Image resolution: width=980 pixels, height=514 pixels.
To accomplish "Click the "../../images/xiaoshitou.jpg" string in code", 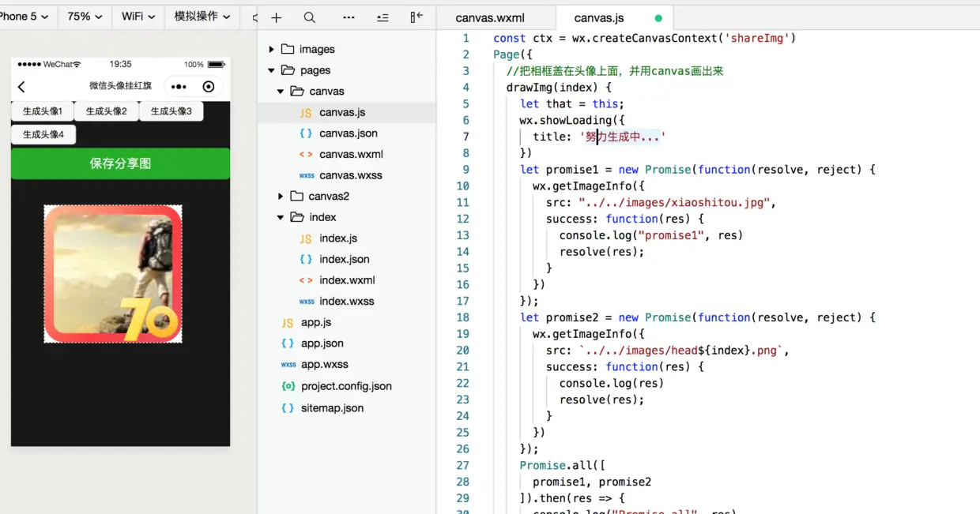I will [x=674, y=202].
